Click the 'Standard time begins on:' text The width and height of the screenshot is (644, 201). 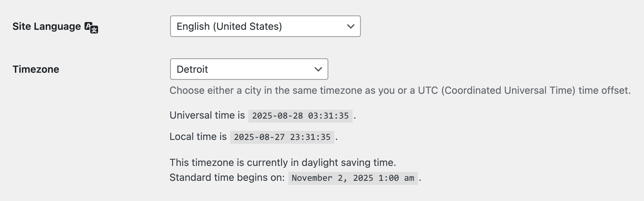(227, 178)
